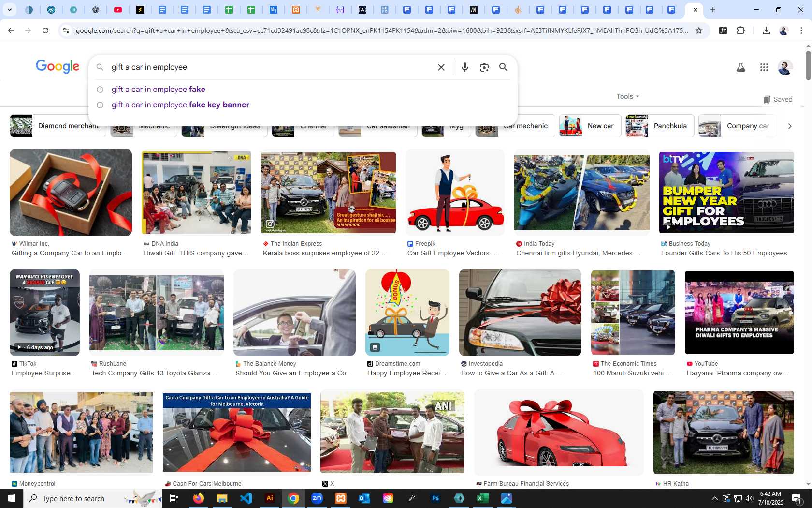Viewport: 812px width, 508px height.
Task: Filter by Panchkula chip
Action: pyautogui.click(x=660, y=126)
